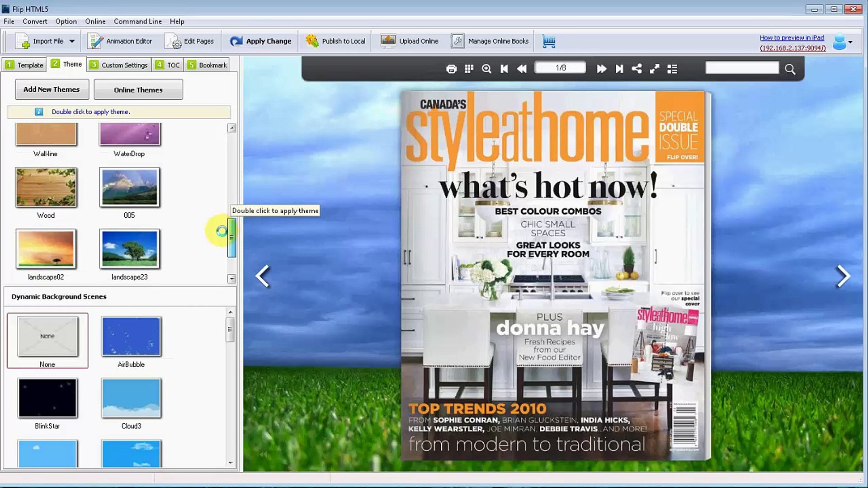Image resolution: width=868 pixels, height=488 pixels.
Task: Open the Option menu
Action: (x=66, y=21)
